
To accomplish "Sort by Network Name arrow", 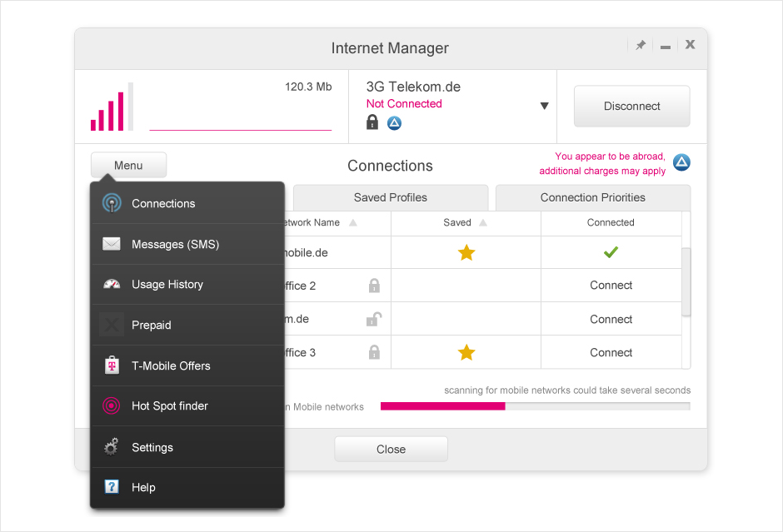I will point(353,222).
